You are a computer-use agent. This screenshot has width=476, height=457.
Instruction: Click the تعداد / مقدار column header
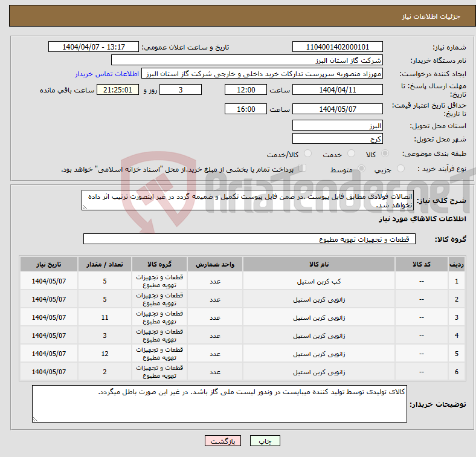click(105, 264)
